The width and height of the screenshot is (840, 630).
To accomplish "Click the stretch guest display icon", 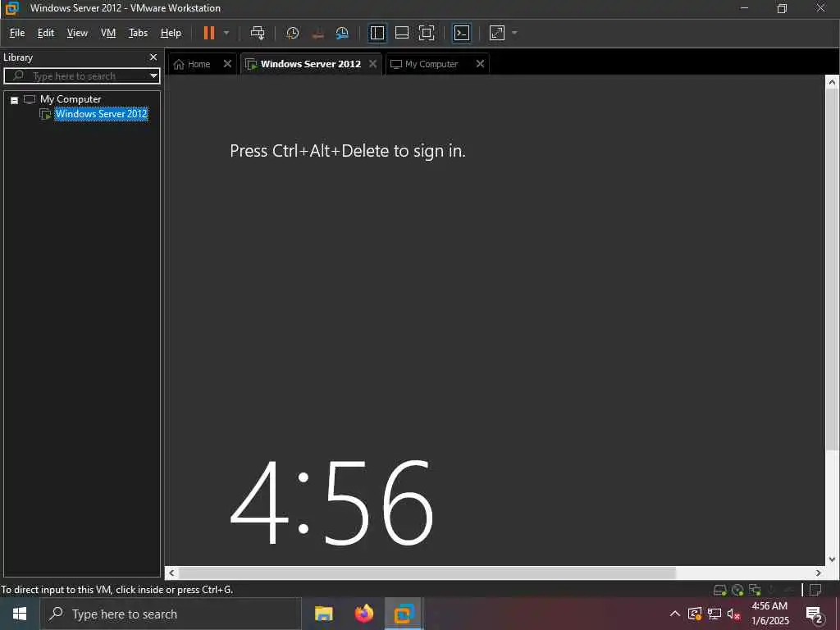I will (x=497, y=33).
